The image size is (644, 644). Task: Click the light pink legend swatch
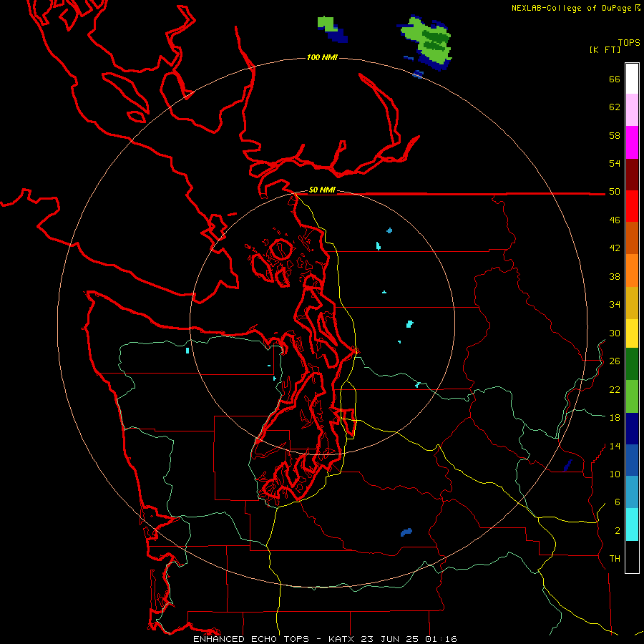pos(632,110)
